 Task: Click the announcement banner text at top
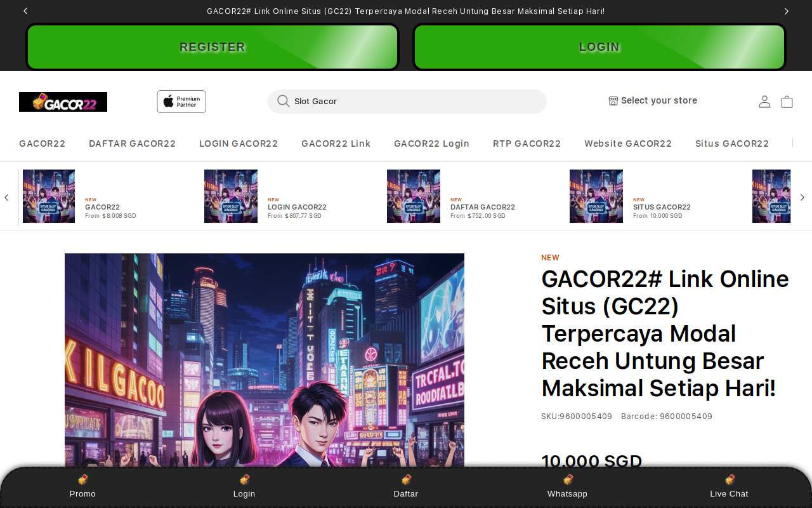coord(406,11)
